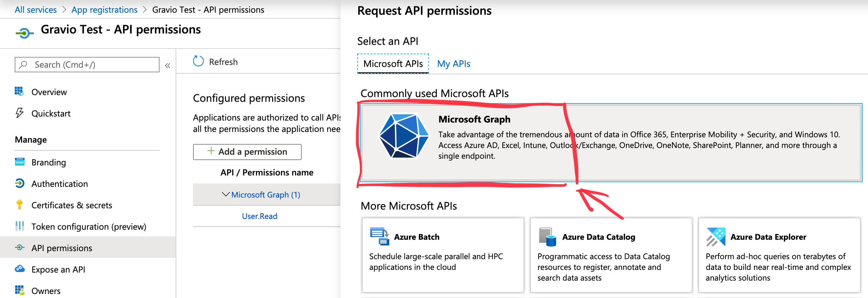
Task: Click the search magnifier icon
Action: point(23,64)
